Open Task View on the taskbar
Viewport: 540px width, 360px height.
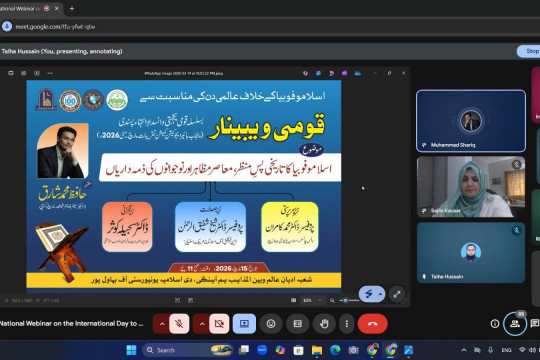pos(244,350)
